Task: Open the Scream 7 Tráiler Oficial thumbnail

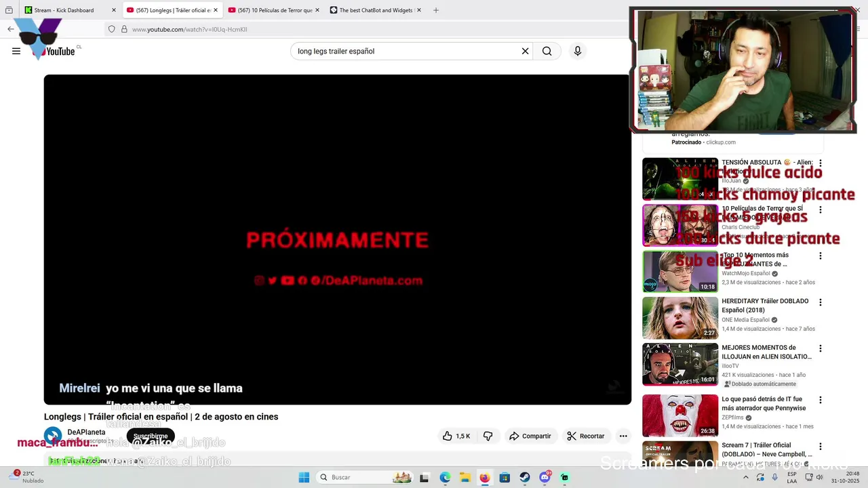Action: coord(680,453)
